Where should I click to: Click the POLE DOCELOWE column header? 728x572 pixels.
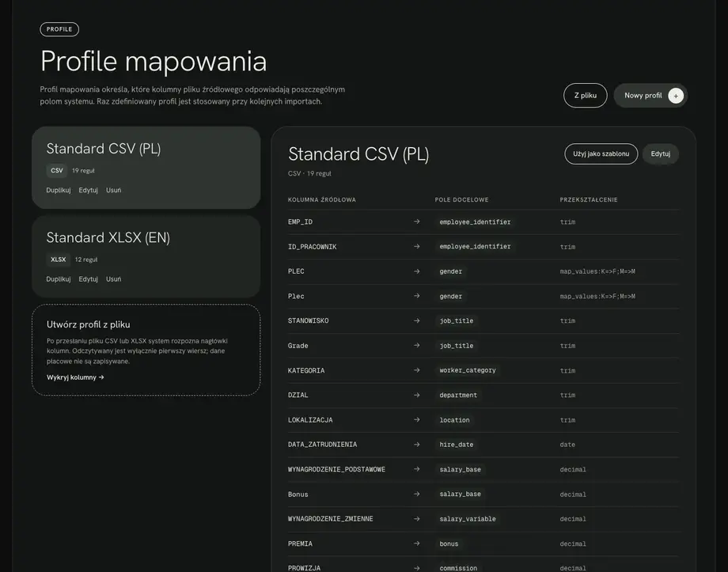[462, 199]
